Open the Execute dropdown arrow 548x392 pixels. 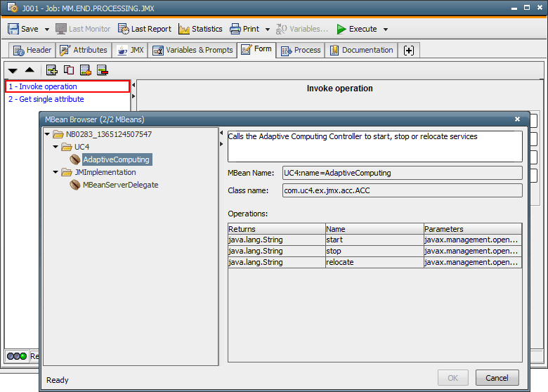(386, 30)
